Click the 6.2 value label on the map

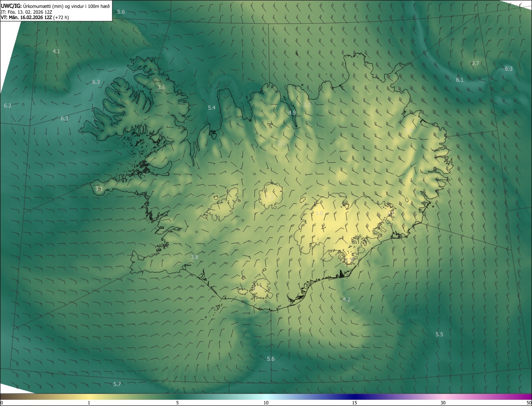[7, 106]
